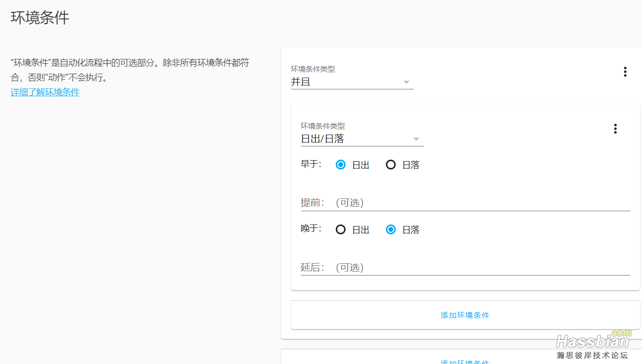The width and height of the screenshot is (642, 364).
Task: Click the 提前 optional offset field
Action: pyautogui.click(x=465, y=202)
